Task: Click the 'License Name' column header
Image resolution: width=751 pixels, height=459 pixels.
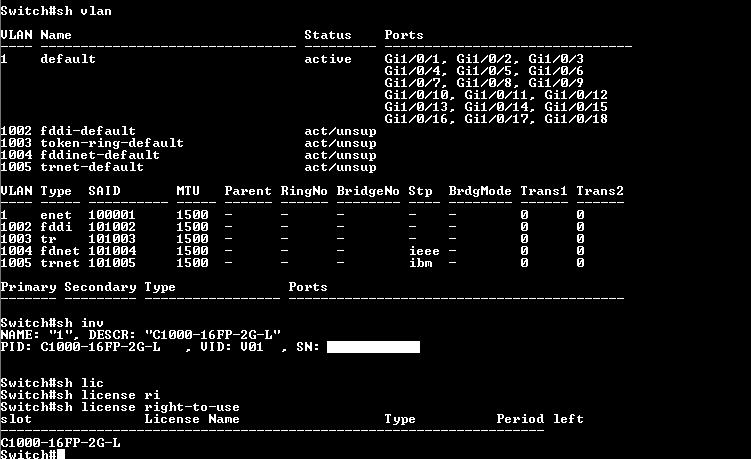Action: pos(192,419)
